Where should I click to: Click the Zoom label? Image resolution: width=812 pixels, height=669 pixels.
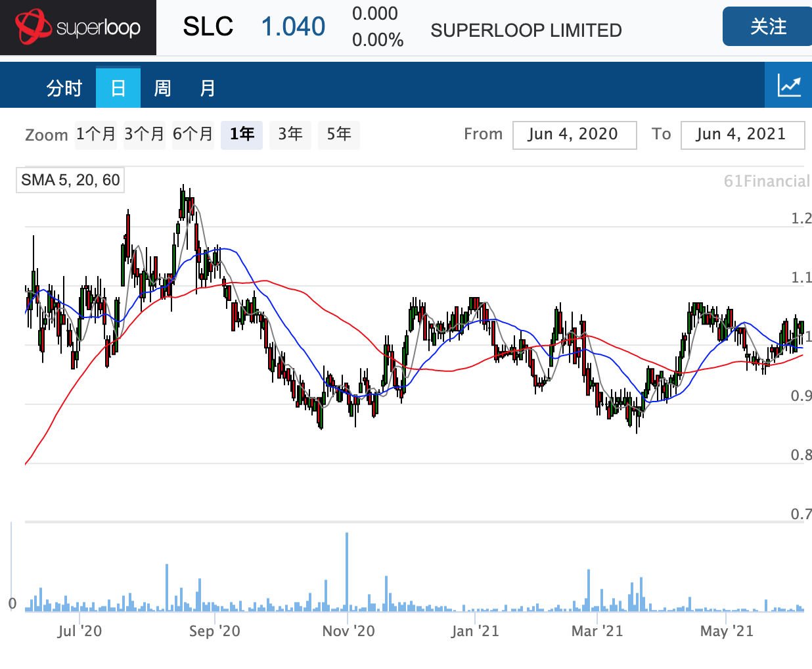coord(47,135)
